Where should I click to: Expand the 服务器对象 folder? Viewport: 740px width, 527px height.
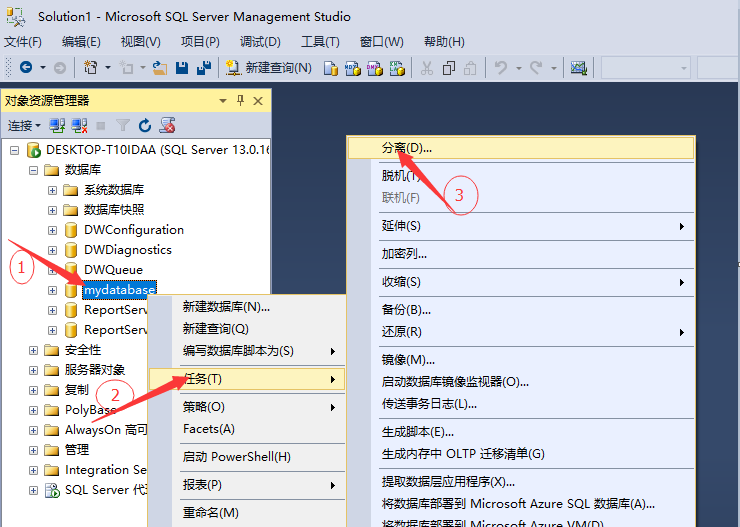(x=33, y=370)
